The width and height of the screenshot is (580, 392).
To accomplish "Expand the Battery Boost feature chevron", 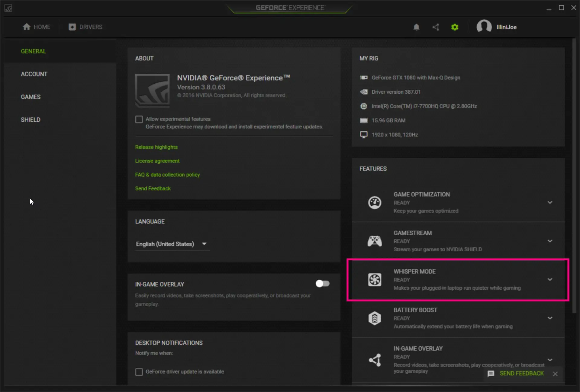I will coord(550,318).
